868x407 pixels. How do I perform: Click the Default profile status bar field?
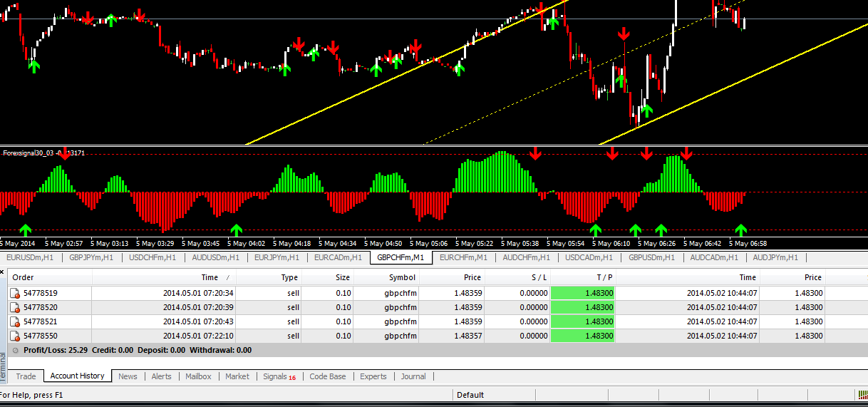(470, 395)
